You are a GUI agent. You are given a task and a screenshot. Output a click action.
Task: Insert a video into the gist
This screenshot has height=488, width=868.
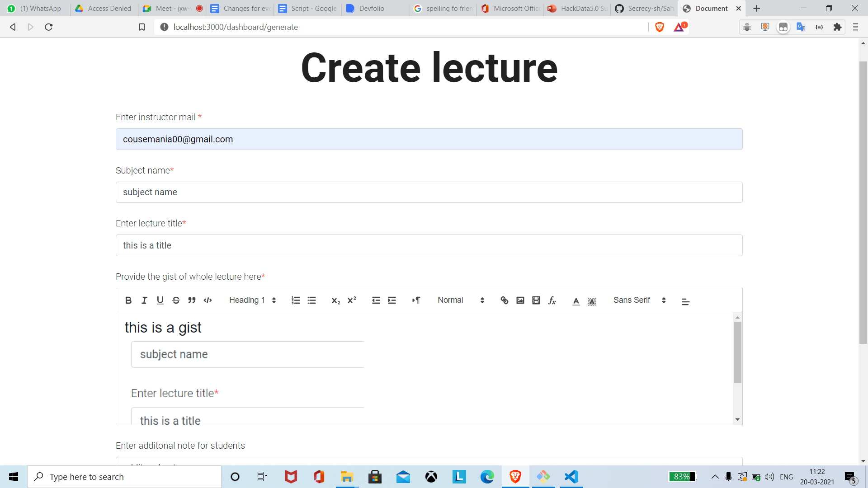click(x=536, y=300)
